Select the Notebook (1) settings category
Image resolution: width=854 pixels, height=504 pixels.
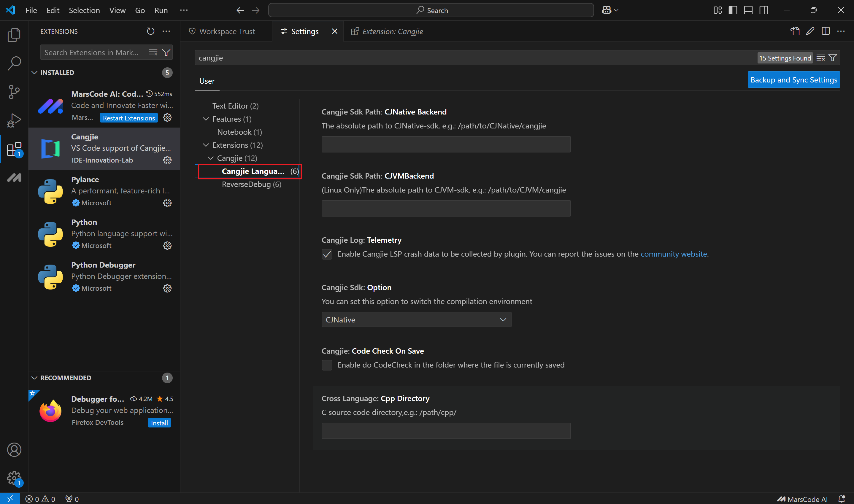coord(239,132)
